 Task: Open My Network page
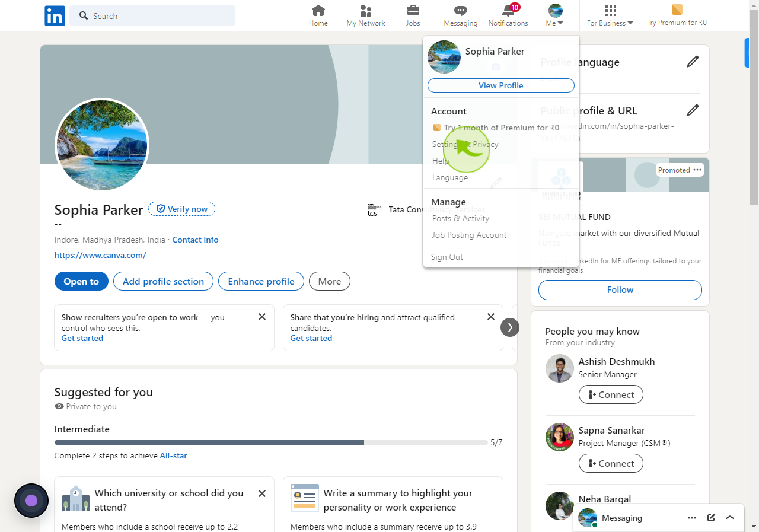366,16
